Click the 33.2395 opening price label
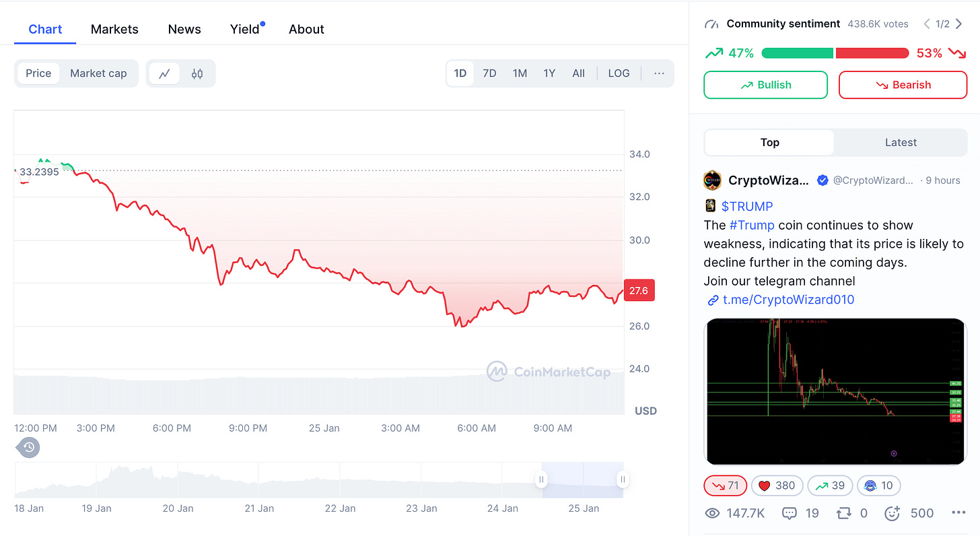The width and height of the screenshot is (980, 536). pos(38,171)
